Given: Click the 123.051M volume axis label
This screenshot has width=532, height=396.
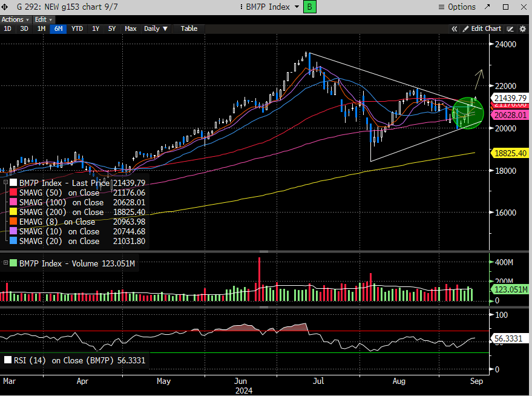Looking at the screenshot, I should point(510,289).
